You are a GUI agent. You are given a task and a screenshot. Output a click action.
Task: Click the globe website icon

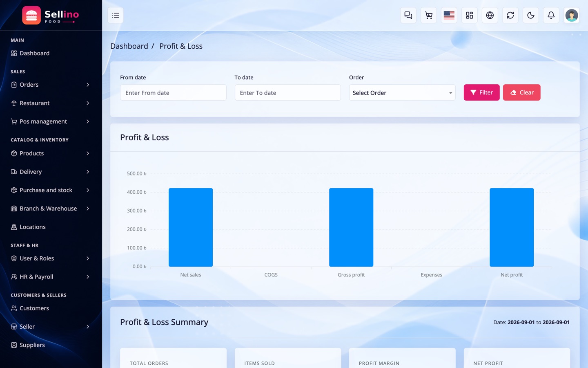490,15
